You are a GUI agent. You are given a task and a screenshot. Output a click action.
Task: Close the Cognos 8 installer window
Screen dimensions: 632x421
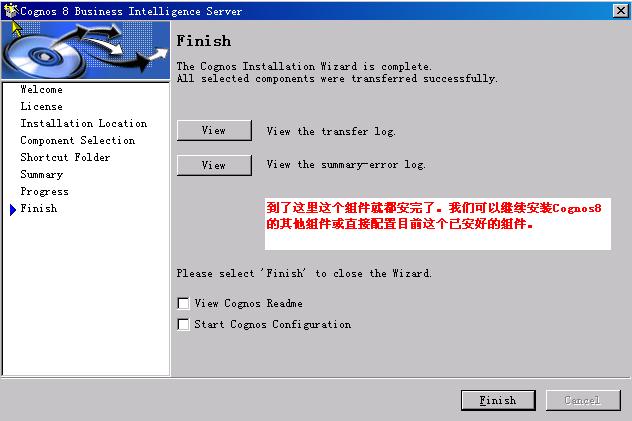621,10
